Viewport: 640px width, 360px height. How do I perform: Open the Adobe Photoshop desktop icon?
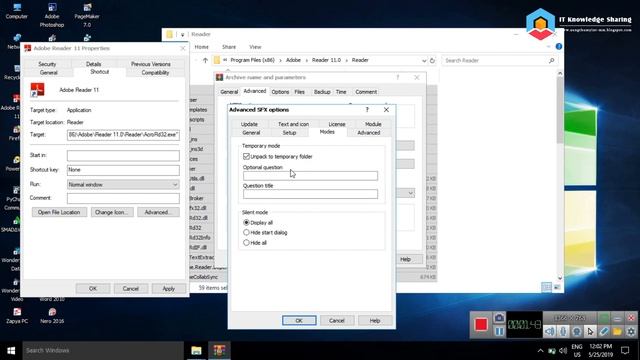coord(52,15)
